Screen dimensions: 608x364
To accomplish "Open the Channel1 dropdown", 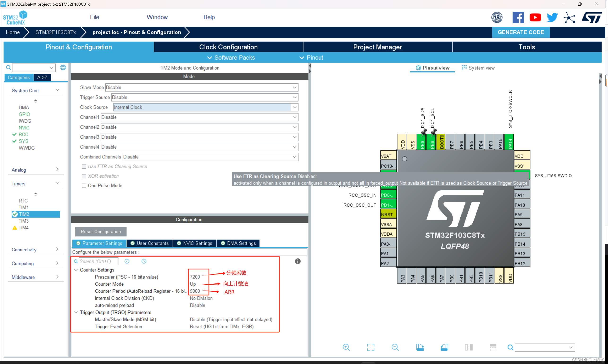I will (294, 117).
